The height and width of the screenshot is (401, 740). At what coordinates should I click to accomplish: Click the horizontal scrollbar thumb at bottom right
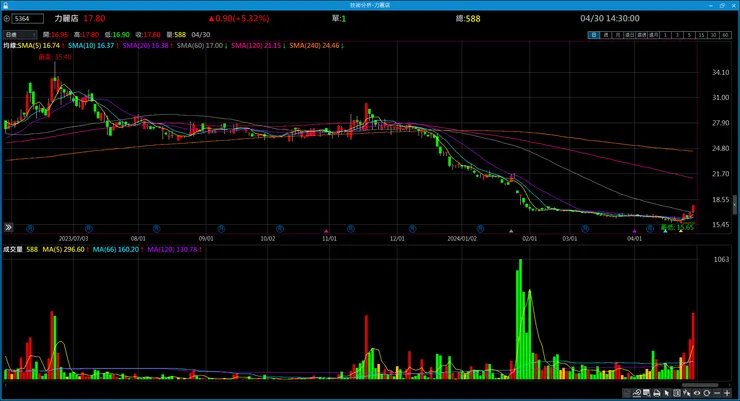click(x=700, y=385)
